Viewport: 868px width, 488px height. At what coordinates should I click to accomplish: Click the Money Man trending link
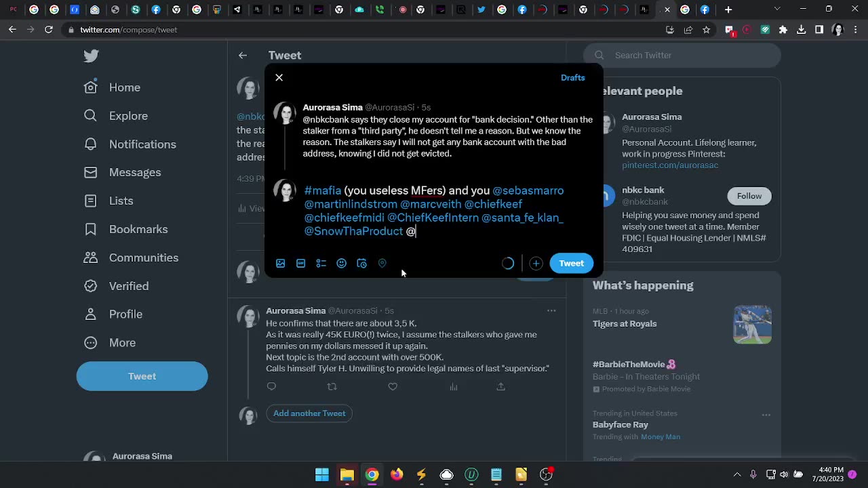pyautogui.click(x=660, y=437)
